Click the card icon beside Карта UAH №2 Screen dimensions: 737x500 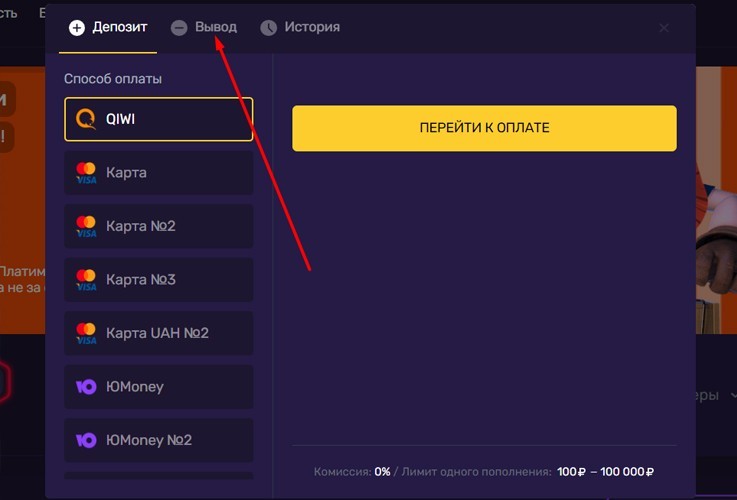point(86,333)
